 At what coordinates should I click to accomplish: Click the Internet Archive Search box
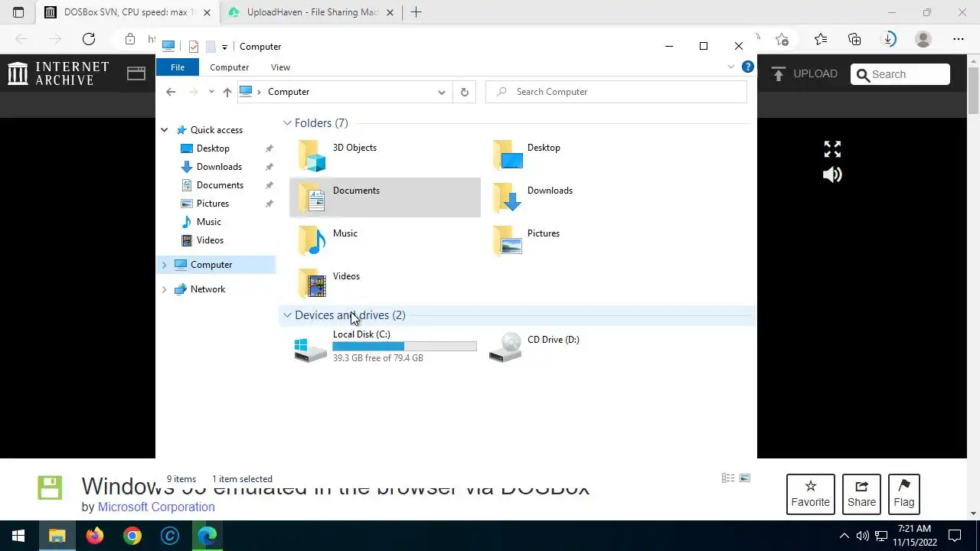[900, 74]
